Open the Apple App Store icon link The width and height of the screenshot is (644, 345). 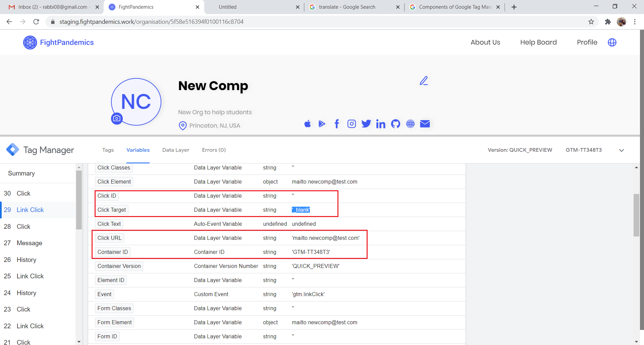coord(308,124)
